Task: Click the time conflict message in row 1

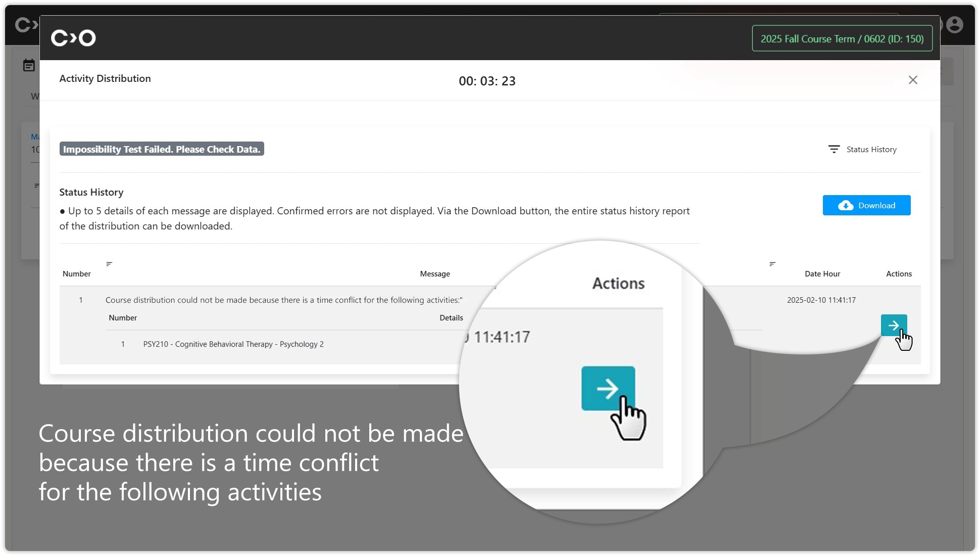Action: pos(283,300)
